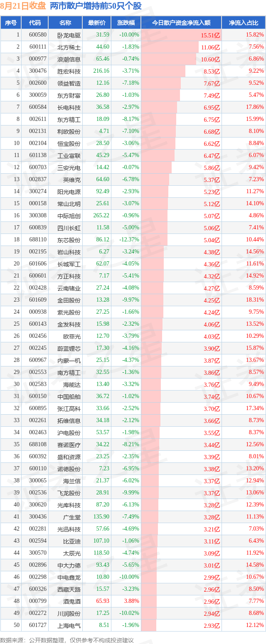Click 酒鬼酒 change 3.88%
Image resolution: width=266 pixels, height=644 pixels.
(x=132, y=601)
